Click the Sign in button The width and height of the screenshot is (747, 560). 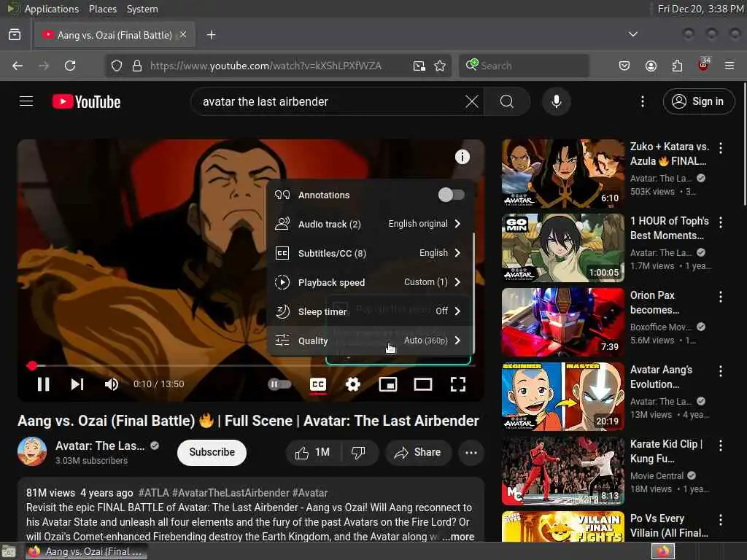[698, 101]
